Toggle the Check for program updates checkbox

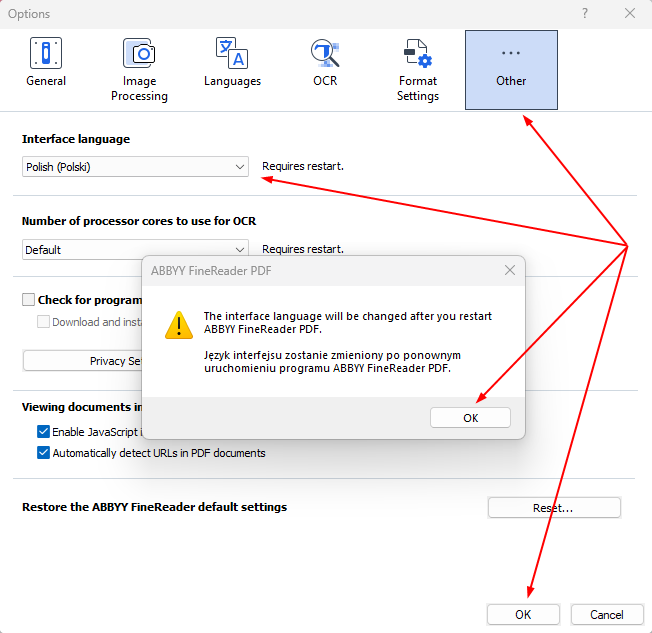tap(28, 299)
